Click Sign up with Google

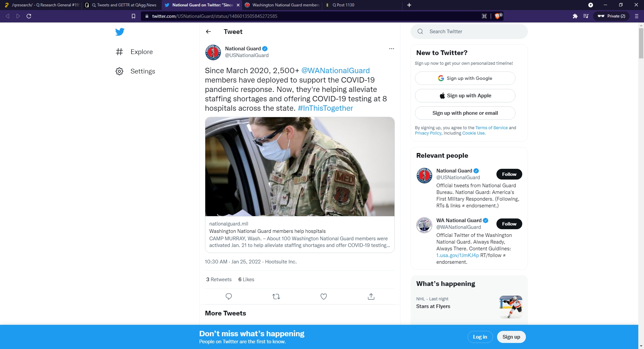465,78
